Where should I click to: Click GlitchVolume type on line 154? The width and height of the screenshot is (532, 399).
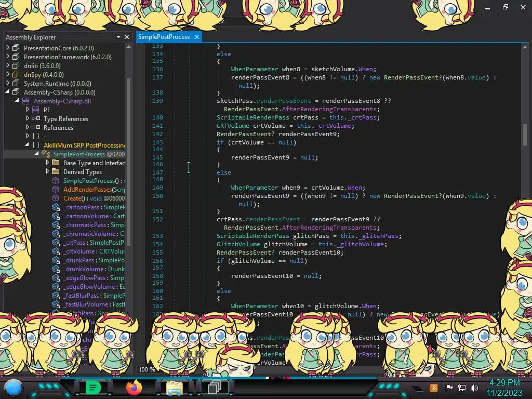(238, 244)
